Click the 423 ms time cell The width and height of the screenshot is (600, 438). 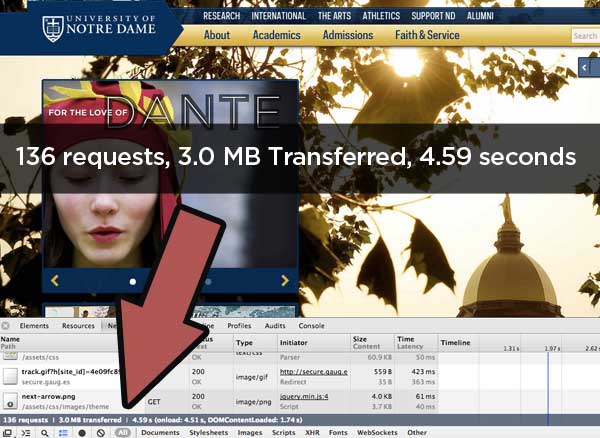click(x=423, y=372)
